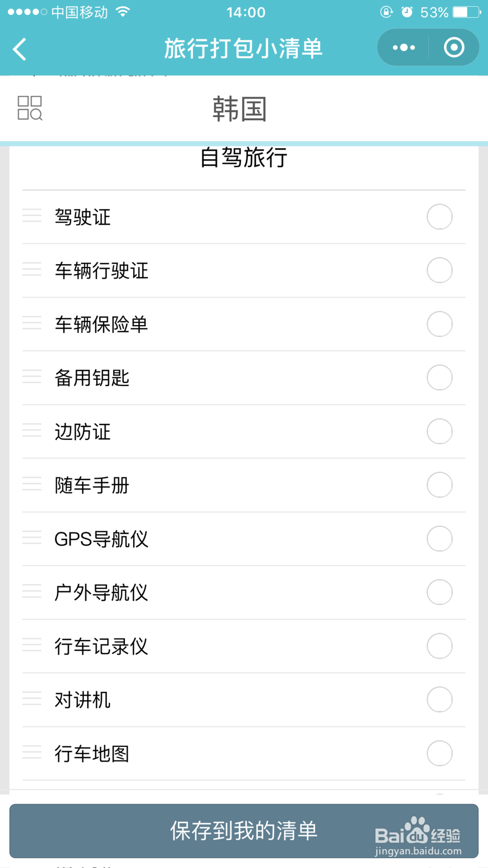
Task: Check the 驾驶证 item circle
Action: click(x=439, y=217)
